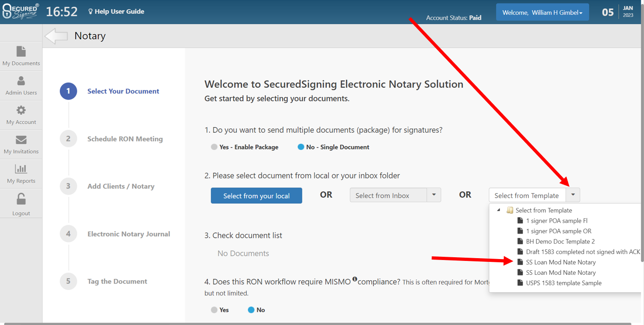
Task: Open My Documents in sidebar
Action: 21,56
